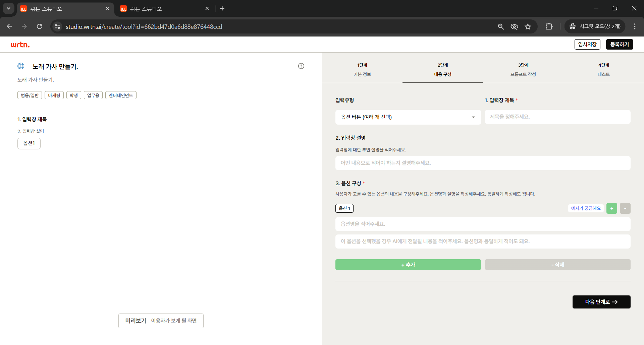Click the zoom magnifier icon in address bar
644x345 pixels.
tap(501, 26)
